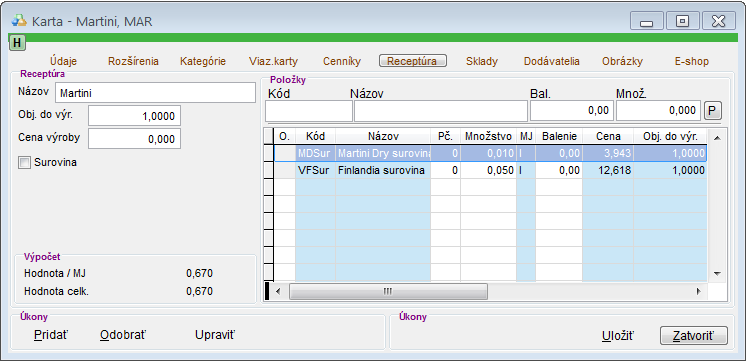
Task: Open the Sklady tab
Action: (482, 61)
